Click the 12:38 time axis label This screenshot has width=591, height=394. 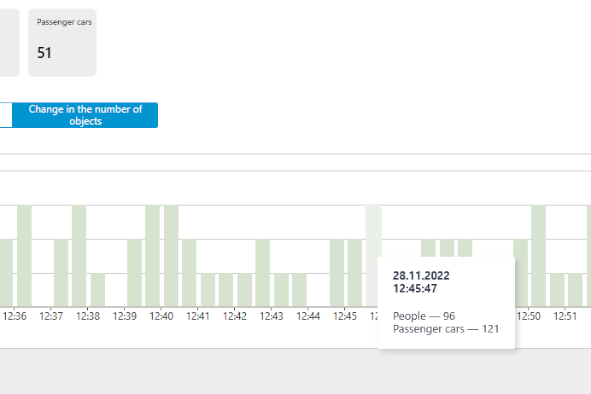[x=88, y=316]
